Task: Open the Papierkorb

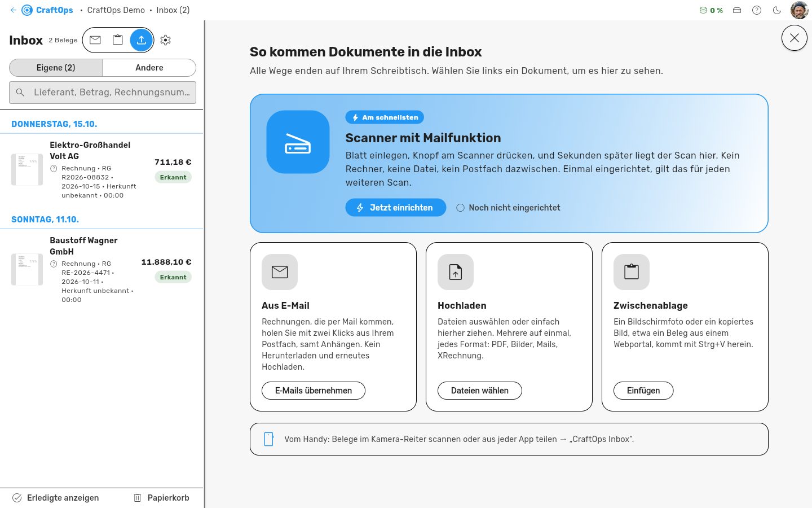Action: coord(161,498)
